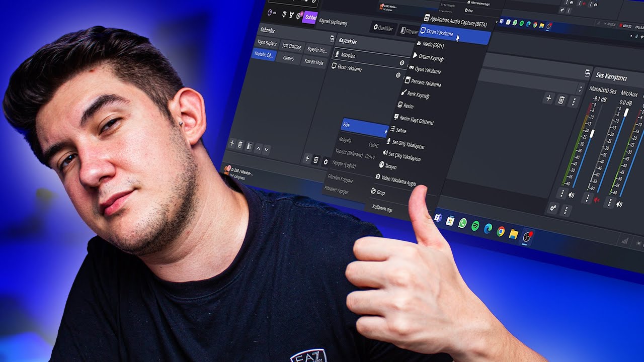
Task: Adjust the Masaüstü Ses volume slider
Action: (593, 134)
